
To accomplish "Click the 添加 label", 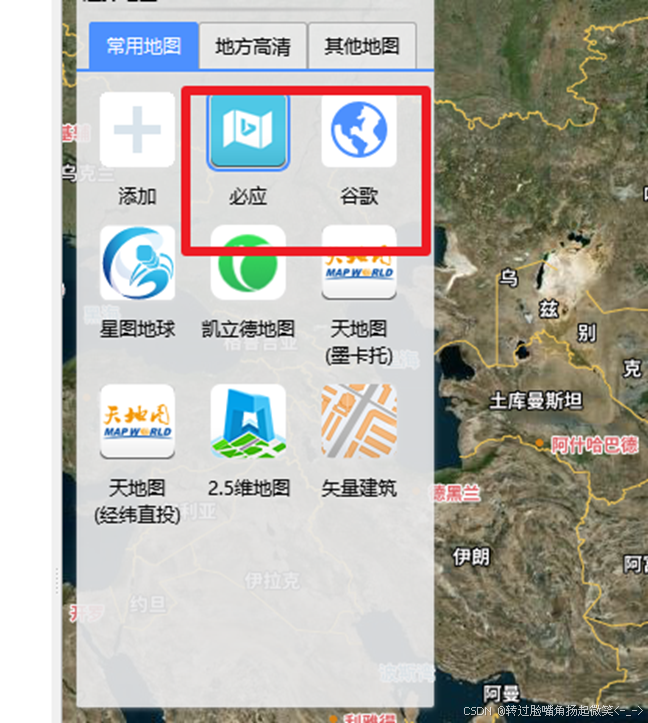I will [x=137, y=196].
